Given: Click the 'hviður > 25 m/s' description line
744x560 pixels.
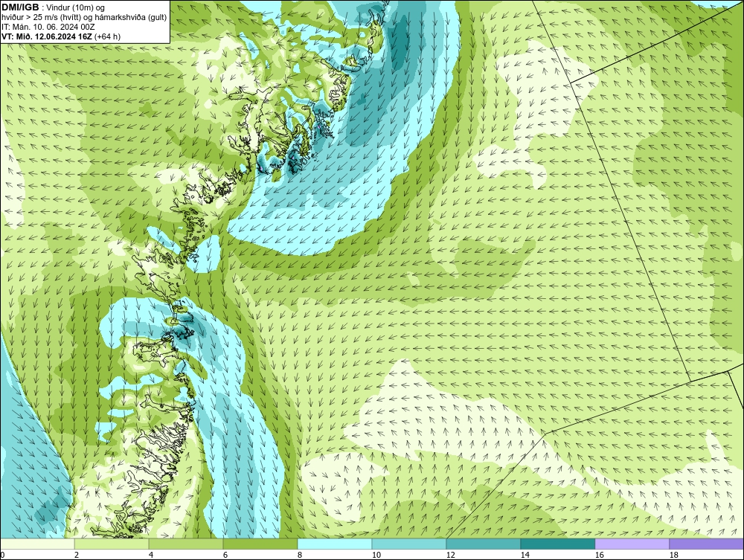Looking at the screenshot, I should (84, 17).
